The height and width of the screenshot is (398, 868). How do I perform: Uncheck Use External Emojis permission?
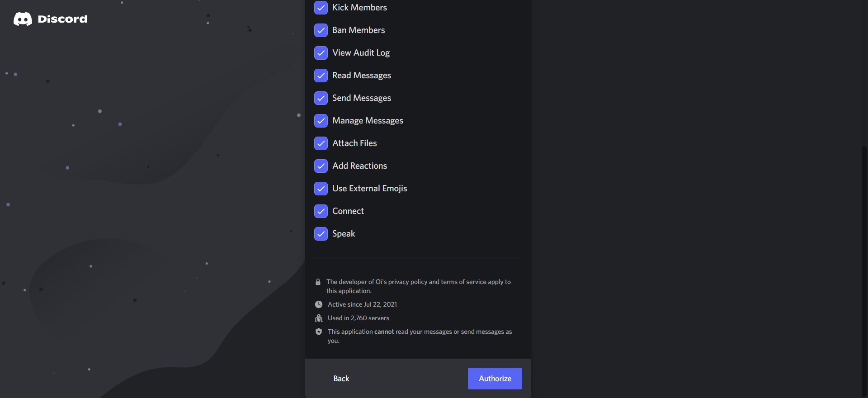point(321,189)
